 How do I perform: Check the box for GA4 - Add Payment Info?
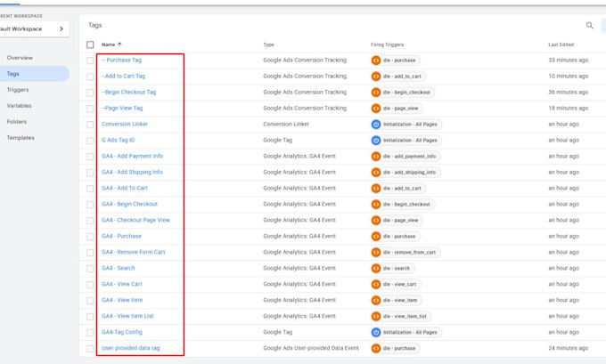tap(90, 157)
